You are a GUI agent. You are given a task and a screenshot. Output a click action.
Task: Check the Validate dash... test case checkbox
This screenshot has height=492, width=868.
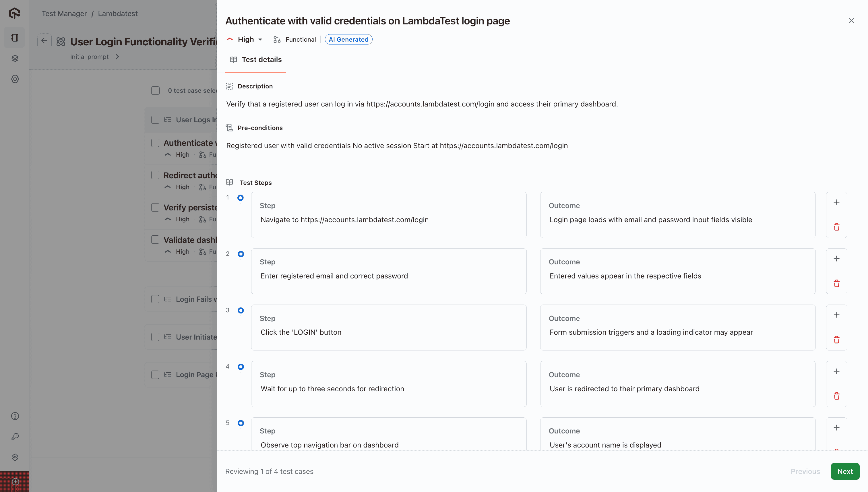(155, 240)
